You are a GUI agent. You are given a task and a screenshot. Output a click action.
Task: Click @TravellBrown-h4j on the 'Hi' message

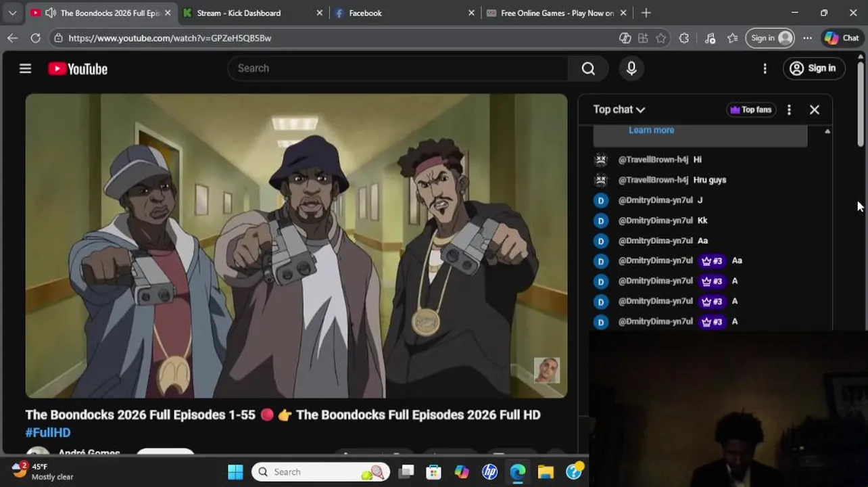pos(653,160)
